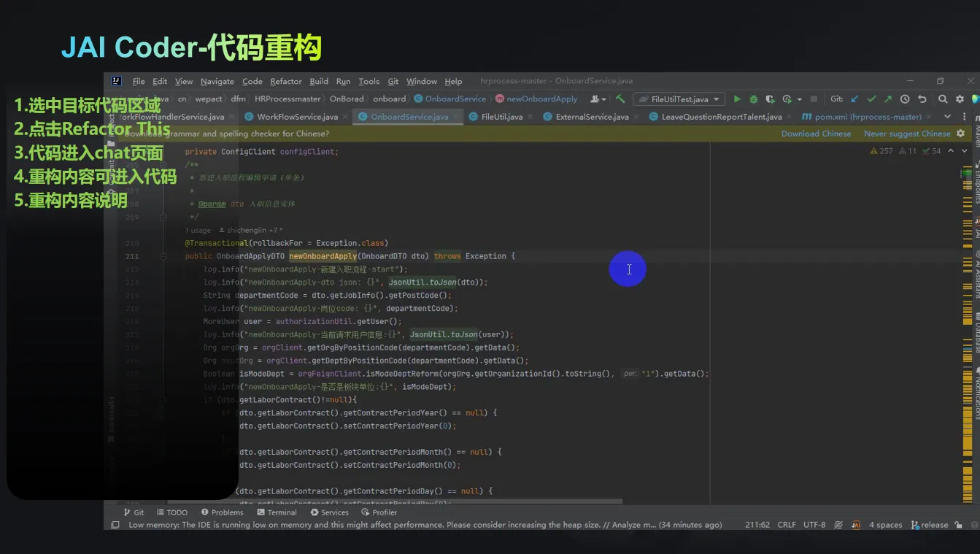Run with coverage shield icon
The image size is (980, 554).
click(x=771, y=99)
